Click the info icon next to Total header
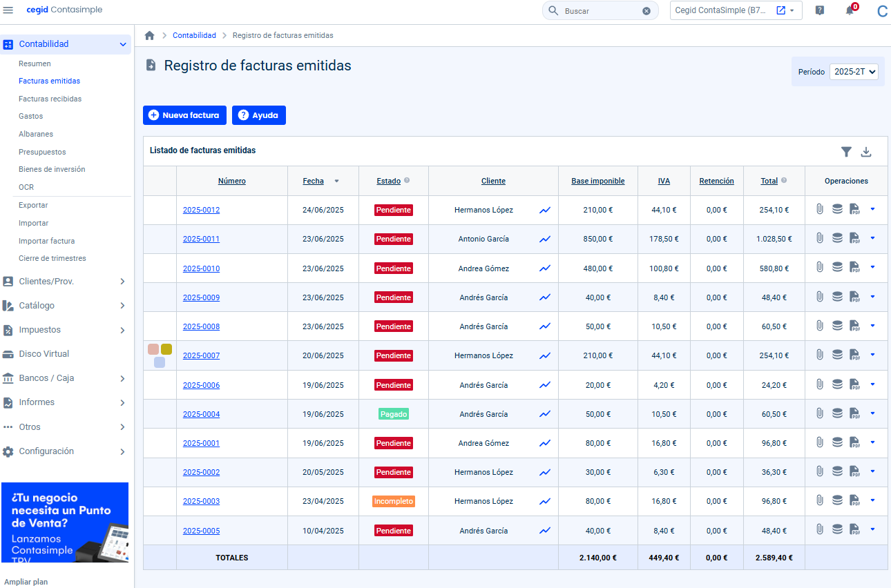The width and height of the screenshot is (891, 588). pos(784,181)
